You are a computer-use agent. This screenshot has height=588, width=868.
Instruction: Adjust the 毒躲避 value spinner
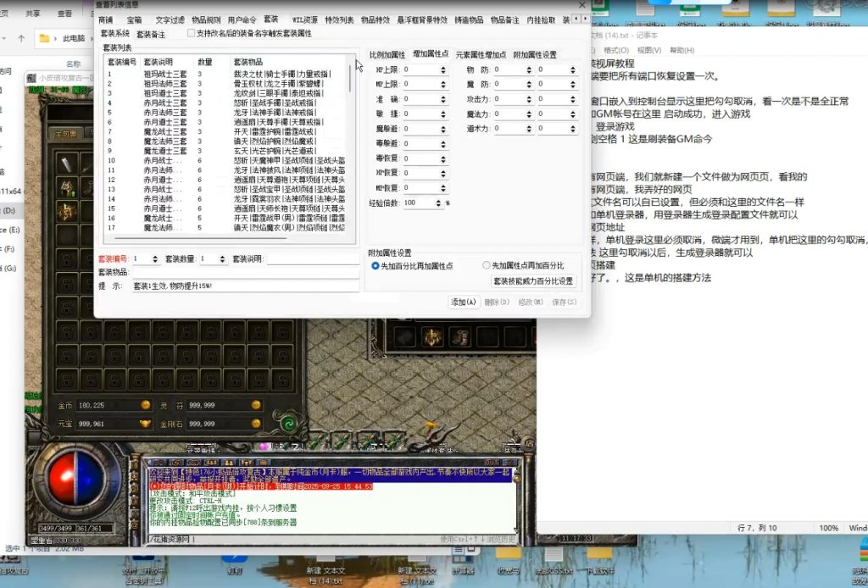442,144
